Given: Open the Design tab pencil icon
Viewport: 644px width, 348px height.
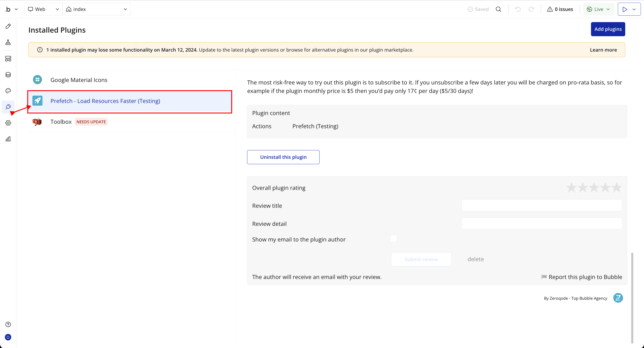Looking at the screenshot, I should (x=8, y=26).
